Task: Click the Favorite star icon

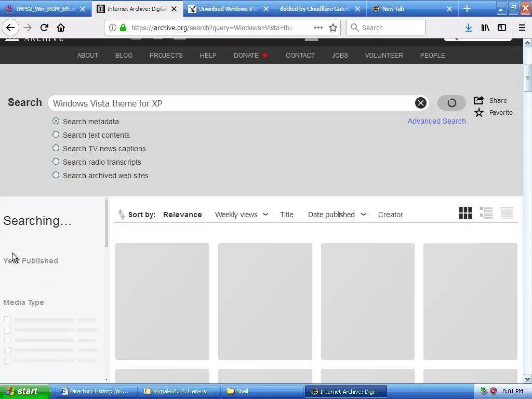Action: 478,113
